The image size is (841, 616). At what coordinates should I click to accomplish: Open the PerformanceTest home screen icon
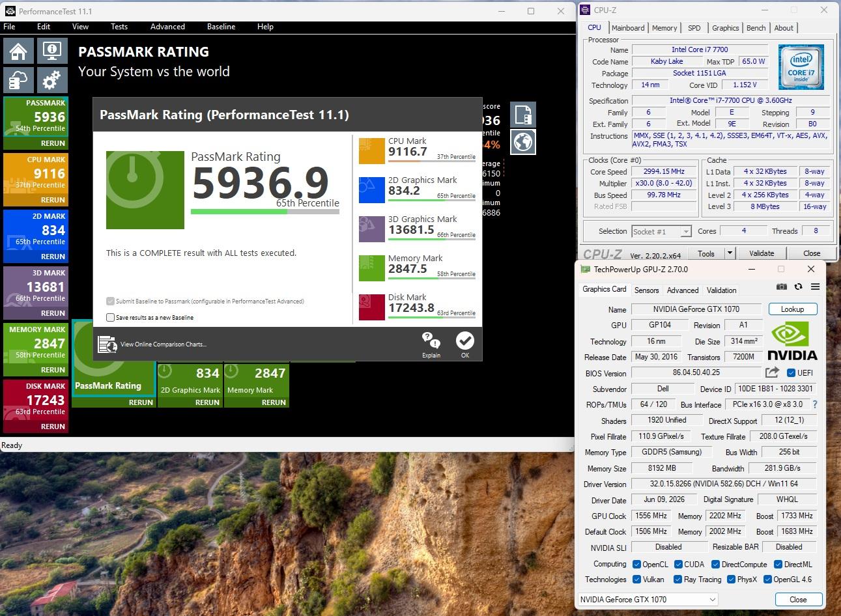[18, 51]
